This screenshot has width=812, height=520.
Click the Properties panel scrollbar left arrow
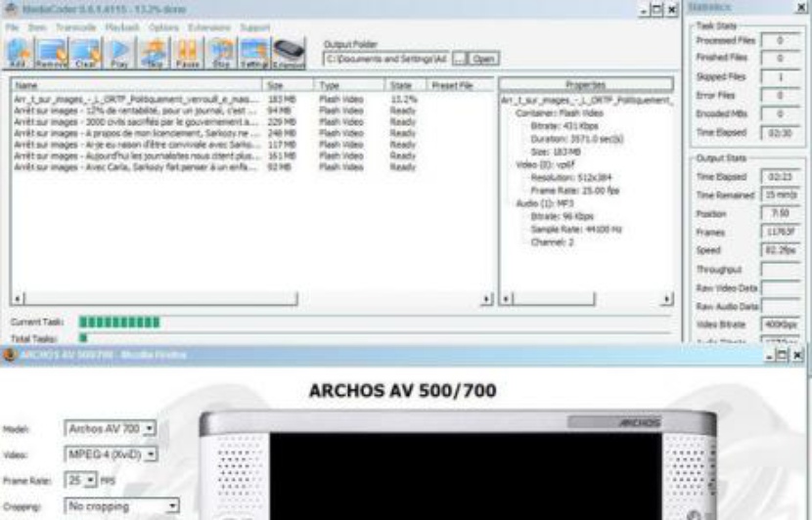[x=506, y=298]
